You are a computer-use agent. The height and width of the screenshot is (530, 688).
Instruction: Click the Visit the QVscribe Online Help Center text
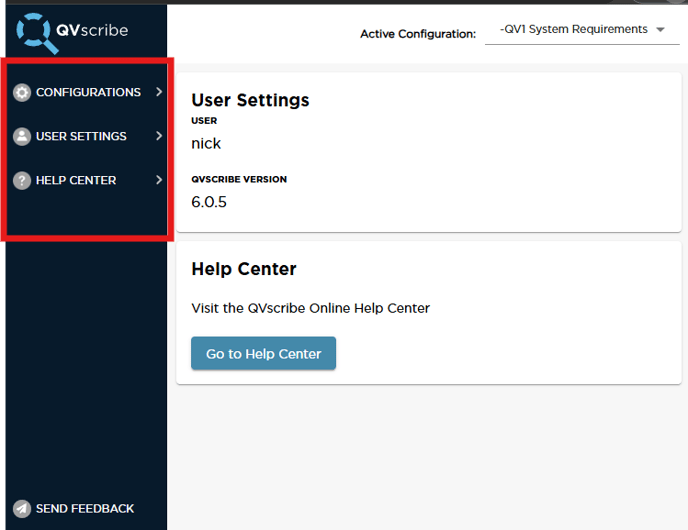[310, 308]
